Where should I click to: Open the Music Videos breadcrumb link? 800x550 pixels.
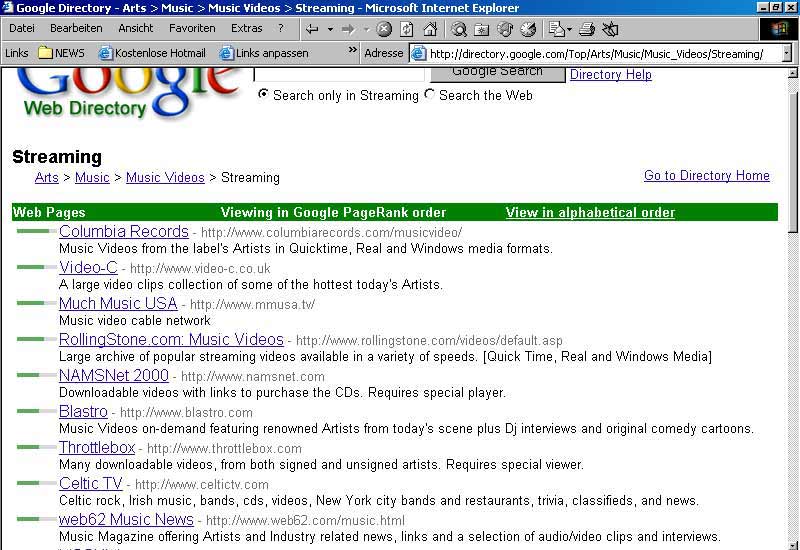coord(165,178)
